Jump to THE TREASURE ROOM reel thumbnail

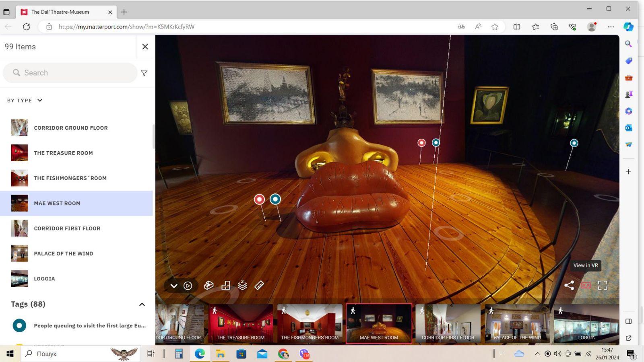click(x=241, y=323)
